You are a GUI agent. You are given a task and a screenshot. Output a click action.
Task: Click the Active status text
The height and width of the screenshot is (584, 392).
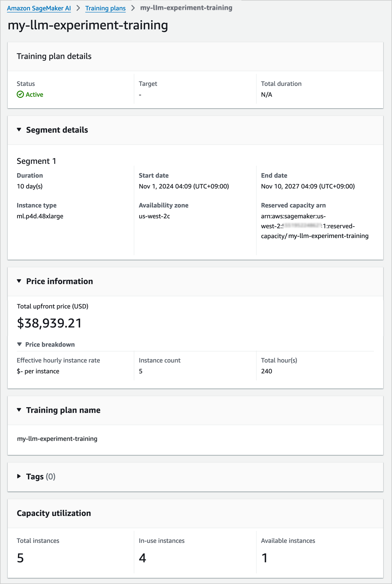[35, 94]
